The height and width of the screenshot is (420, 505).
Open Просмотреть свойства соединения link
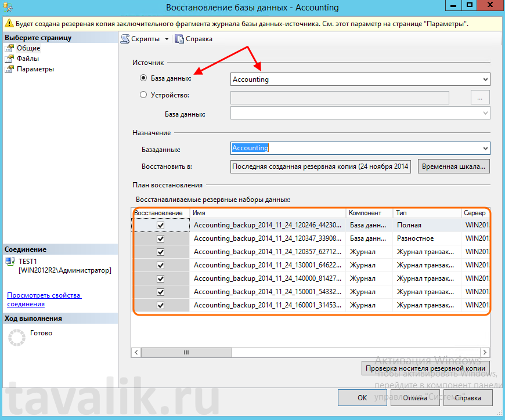tap(44, 300)
